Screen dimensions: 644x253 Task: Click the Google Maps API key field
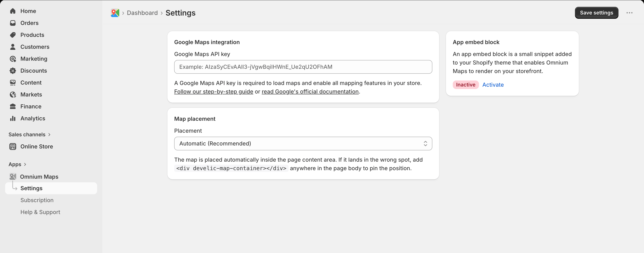click(x=303, y=67)
